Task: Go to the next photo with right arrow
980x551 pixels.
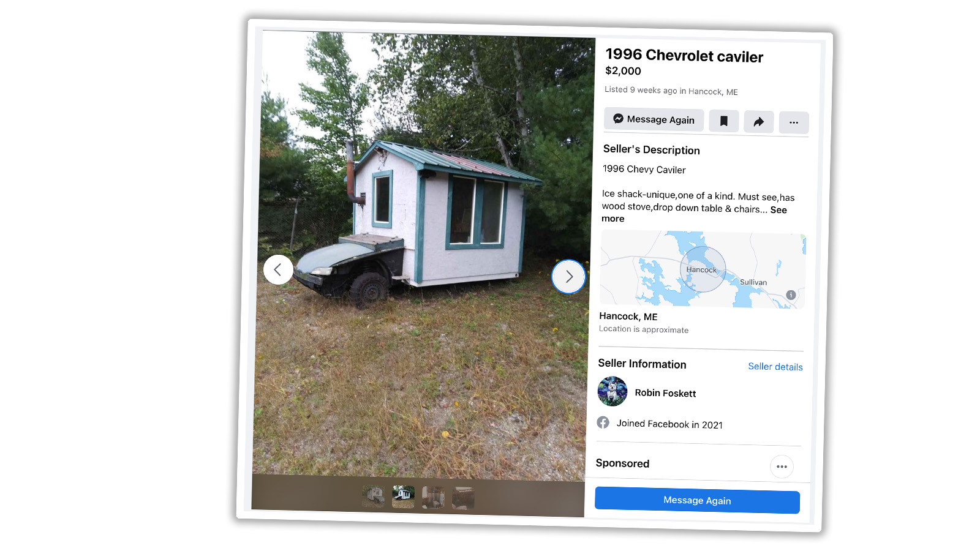Action: click(568, 277)
